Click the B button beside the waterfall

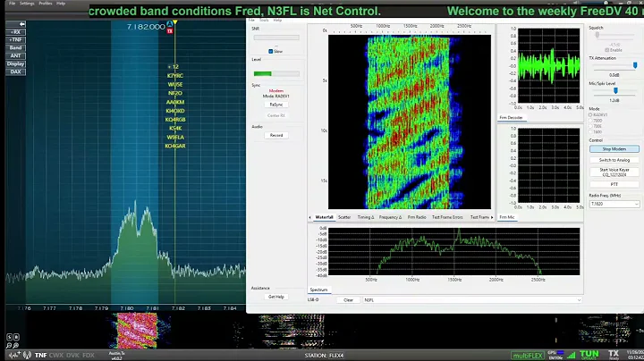coord(16,337)
